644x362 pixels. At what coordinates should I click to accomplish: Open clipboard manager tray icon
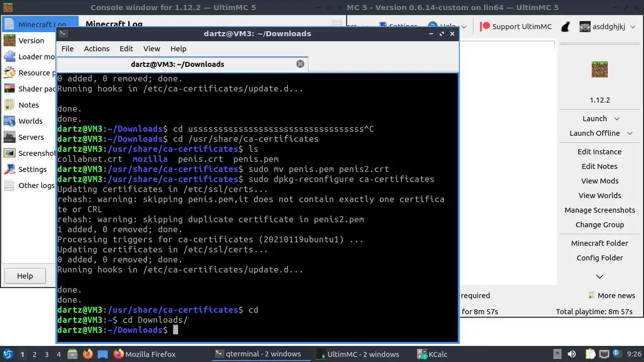pos(590,354)
